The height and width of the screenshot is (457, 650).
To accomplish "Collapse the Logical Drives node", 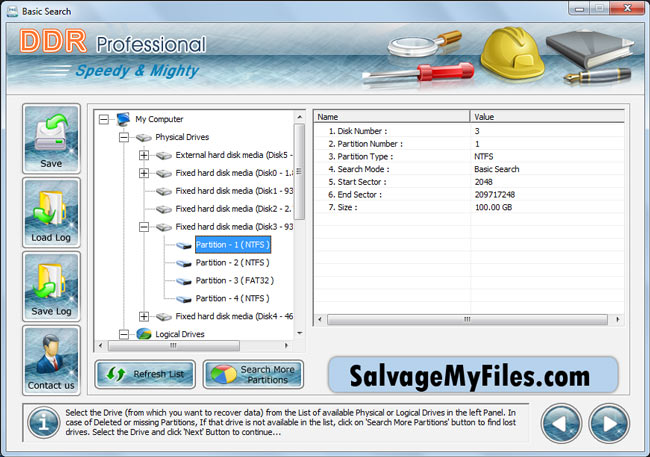I will coord(124,334).
